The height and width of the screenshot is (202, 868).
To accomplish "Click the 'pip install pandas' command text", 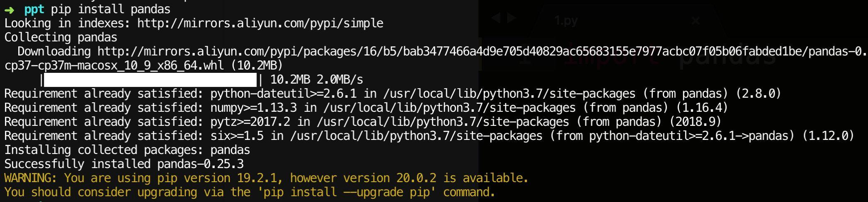I will [x=111, y=9].
